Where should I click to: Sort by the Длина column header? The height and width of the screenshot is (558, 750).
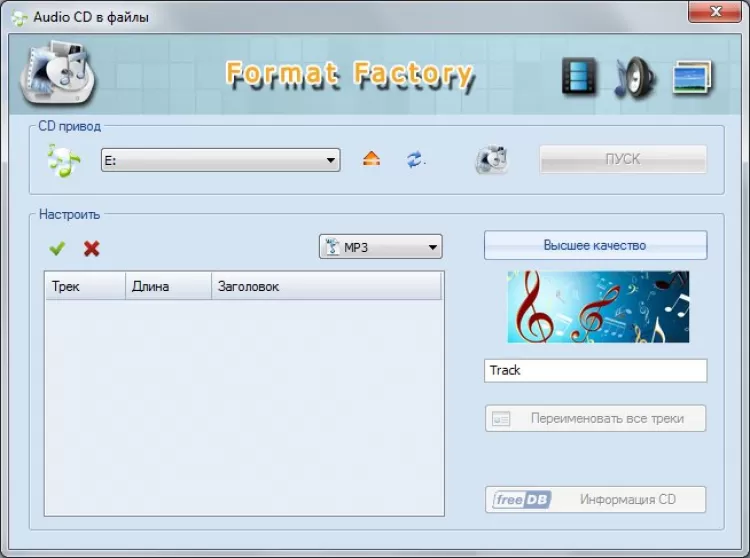[168, 286]
